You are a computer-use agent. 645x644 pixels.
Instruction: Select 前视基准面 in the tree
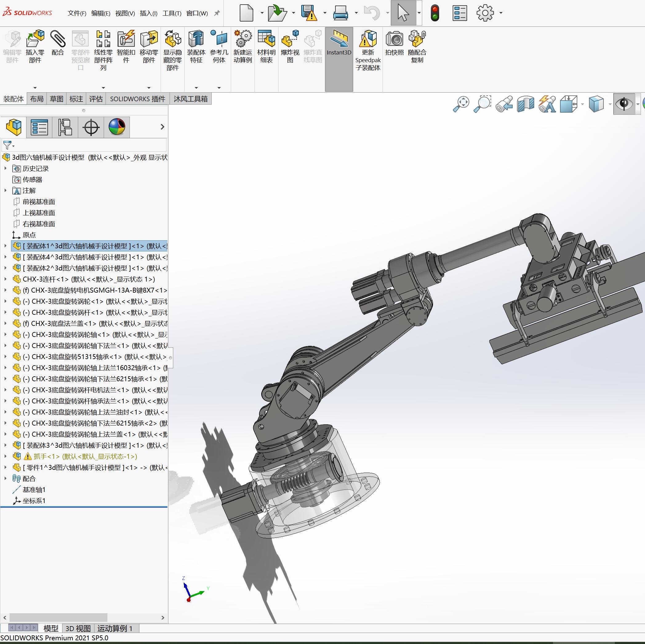[39, 202]
